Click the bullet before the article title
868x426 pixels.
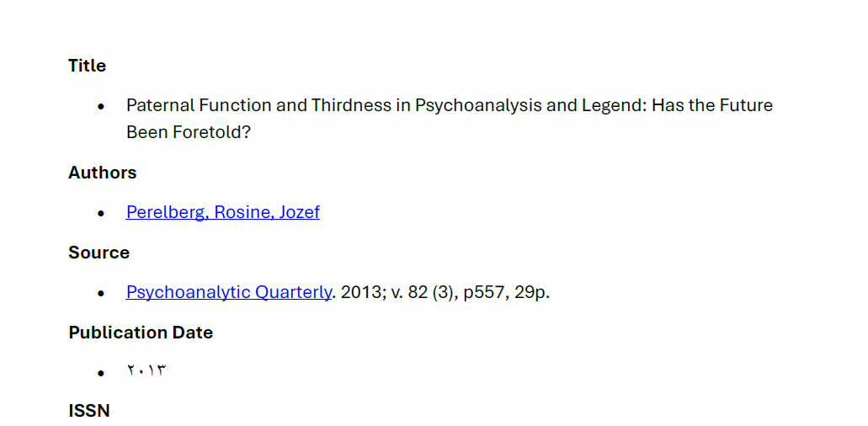101,107
